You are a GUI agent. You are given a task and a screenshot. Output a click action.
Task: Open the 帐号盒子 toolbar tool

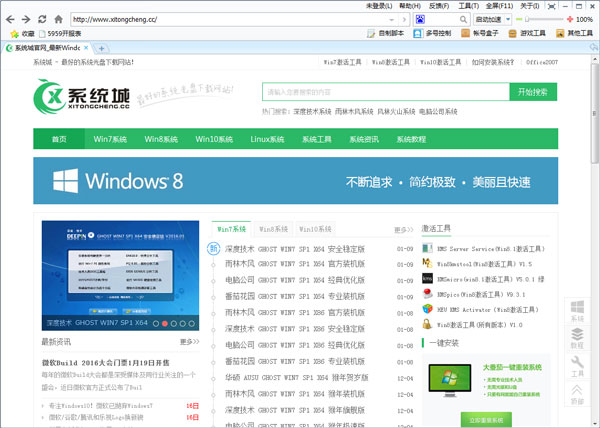click(480, 34)
